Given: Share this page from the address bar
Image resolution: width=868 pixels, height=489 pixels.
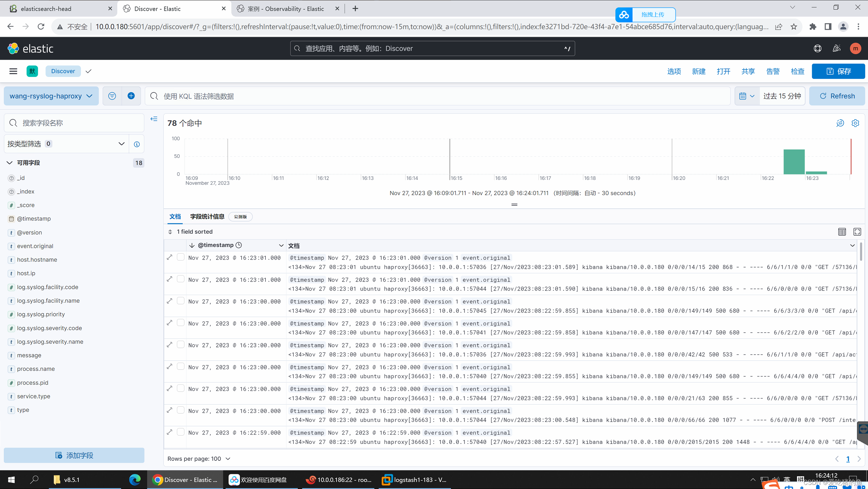Looking at the screenshot, I should point(779,27).
